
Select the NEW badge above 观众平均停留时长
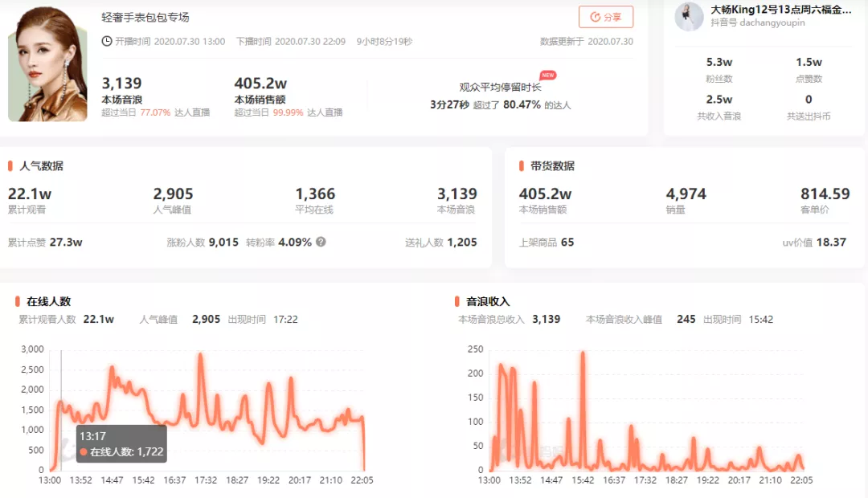pos(548,76)
